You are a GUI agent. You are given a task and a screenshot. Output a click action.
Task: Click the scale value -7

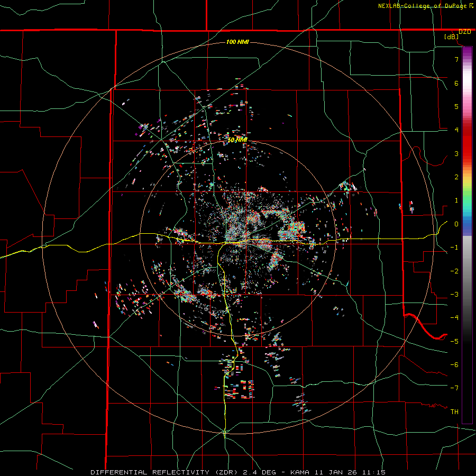coord(454,388)
